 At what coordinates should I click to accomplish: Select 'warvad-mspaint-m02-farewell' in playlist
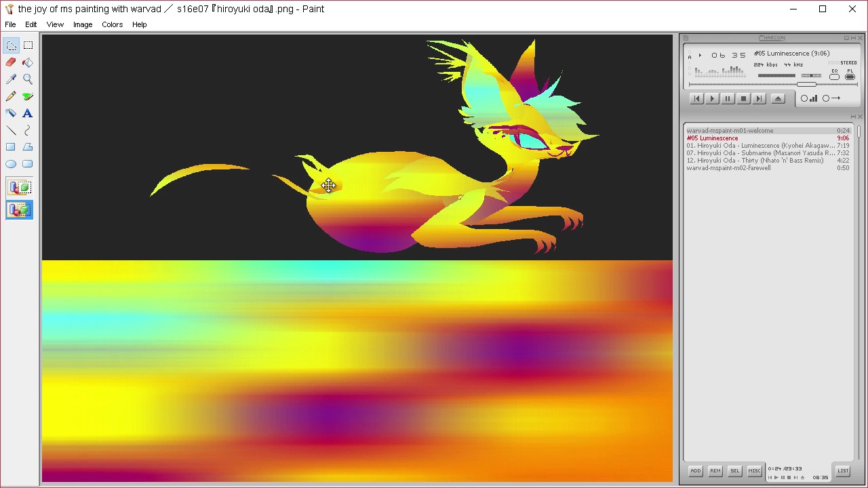(768, 168)
